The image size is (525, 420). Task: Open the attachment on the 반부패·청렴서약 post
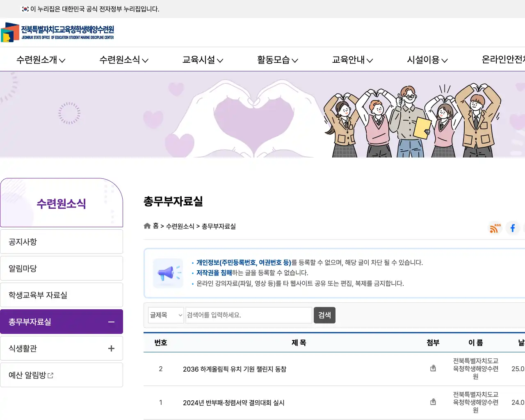pyautogui.click(x=433, y=402)
